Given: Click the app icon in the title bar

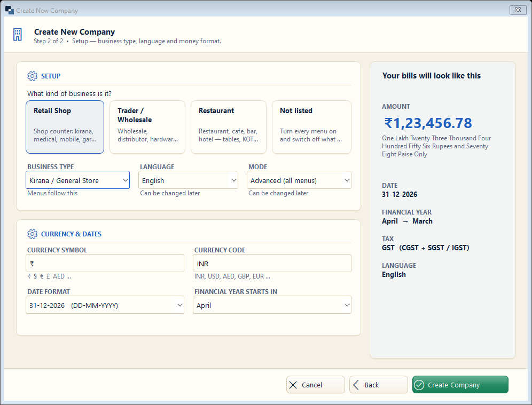Looking at the screenshot, I should coord(10,10).
